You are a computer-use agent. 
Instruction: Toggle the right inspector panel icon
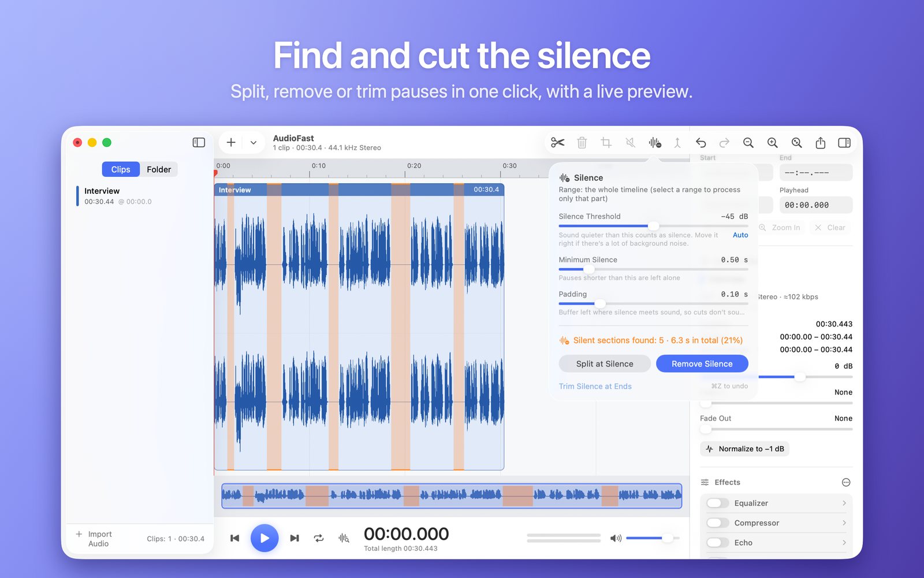844,142
